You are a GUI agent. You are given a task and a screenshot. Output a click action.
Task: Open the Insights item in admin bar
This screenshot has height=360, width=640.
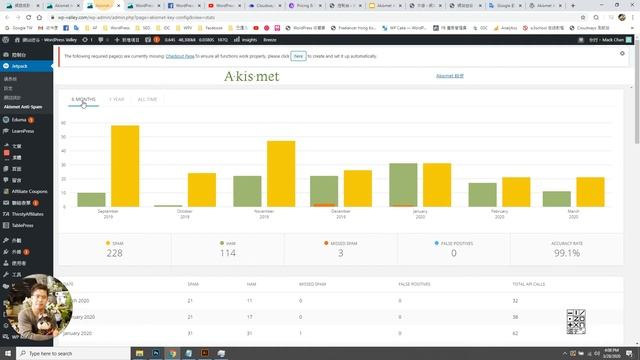point(245,40)
